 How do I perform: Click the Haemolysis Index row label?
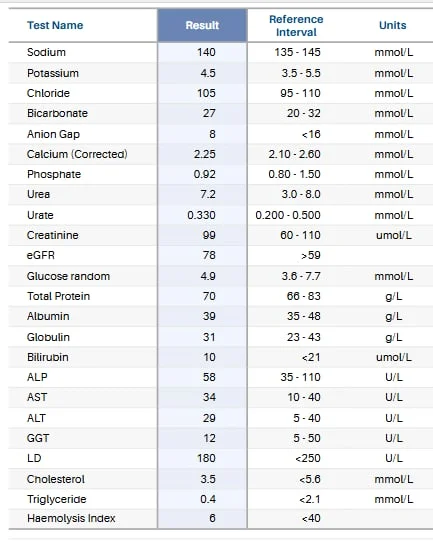coord(71,518)
